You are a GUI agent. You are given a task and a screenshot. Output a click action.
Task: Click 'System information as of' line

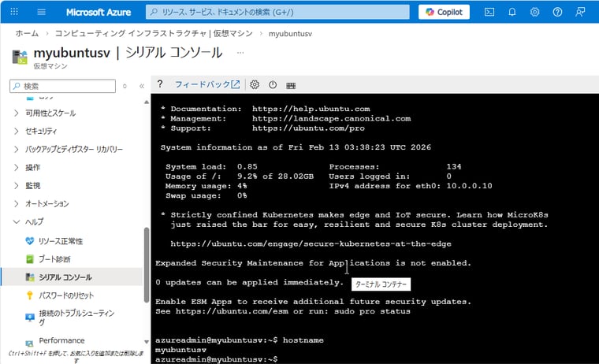pos(296,147)
